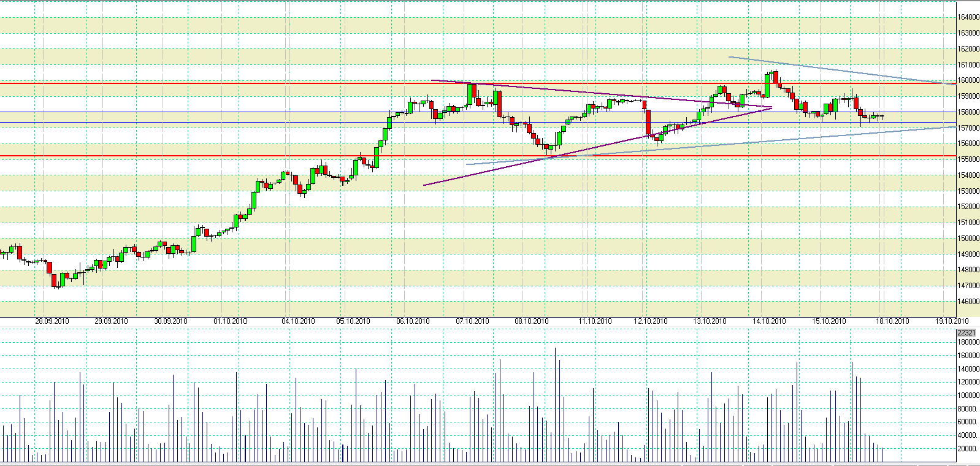The width and height of the screenshot is (980, 466).
Task: Click the 120000 volume axis label
Action: coord(968,382)
